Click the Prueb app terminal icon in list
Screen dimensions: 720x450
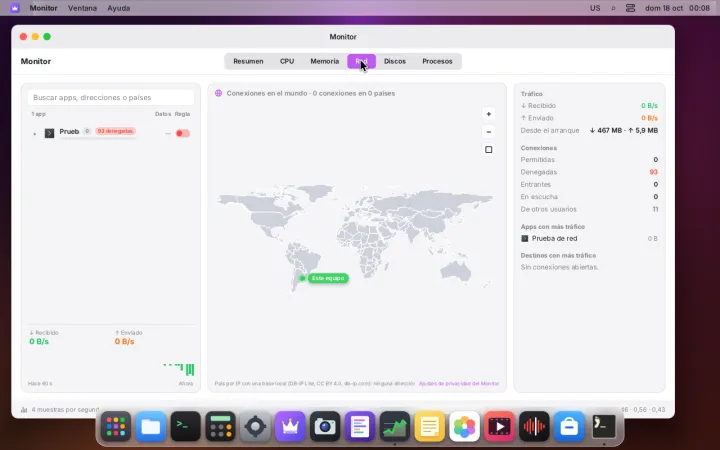point(49,133)
